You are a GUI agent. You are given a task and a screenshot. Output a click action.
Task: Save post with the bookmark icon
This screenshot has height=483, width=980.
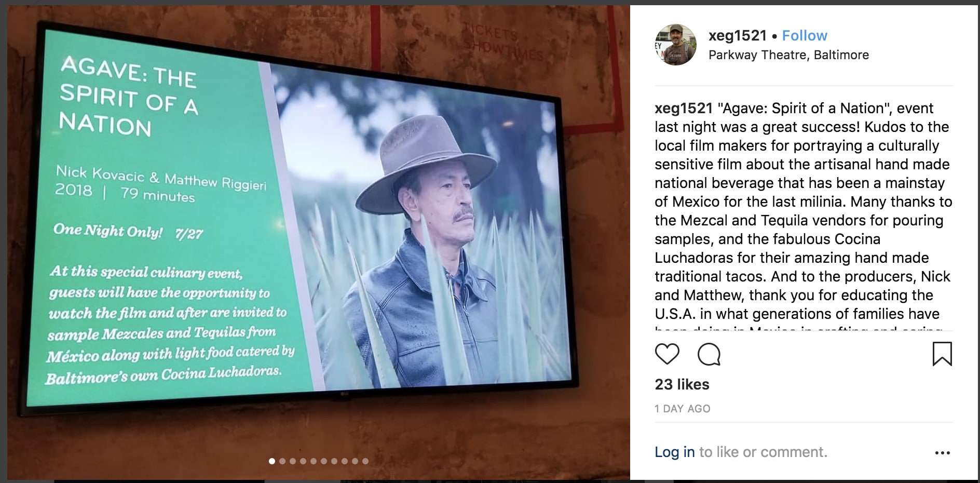[x=942, y=354]
